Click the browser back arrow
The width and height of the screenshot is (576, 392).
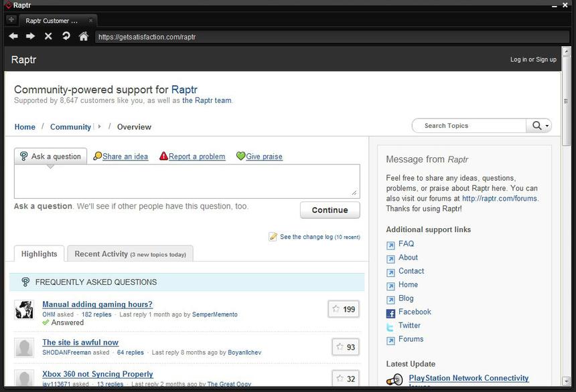[13, 36]
